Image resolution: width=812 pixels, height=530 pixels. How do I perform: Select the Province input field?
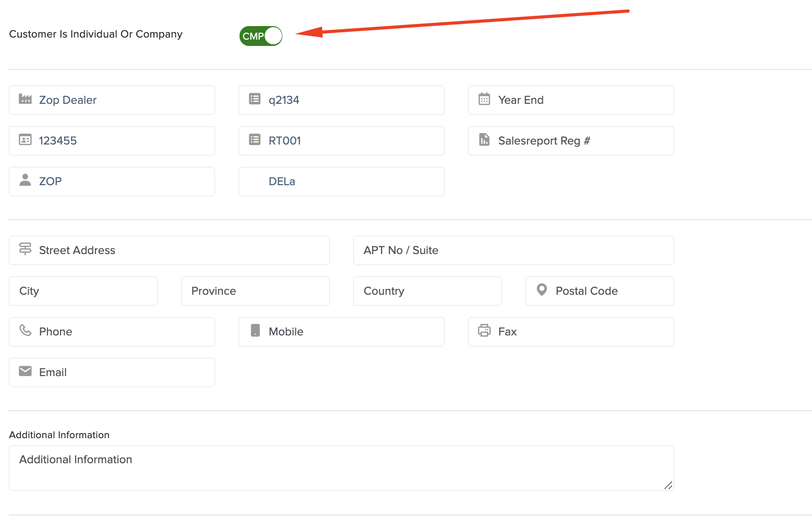click(255, 291)
